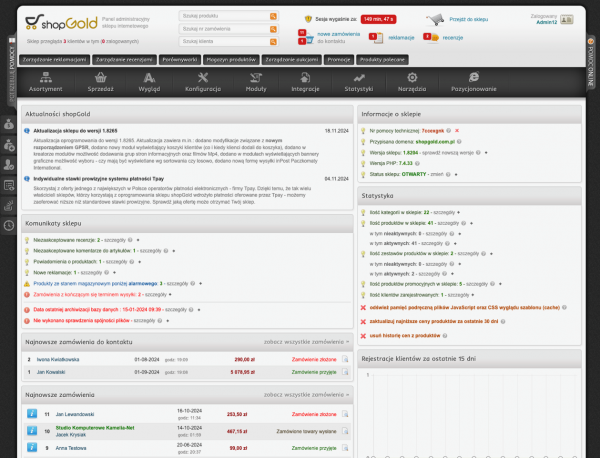Click search button next to Szukaj produktu
The width and height of the screenshot is (600, 458).
272,17
